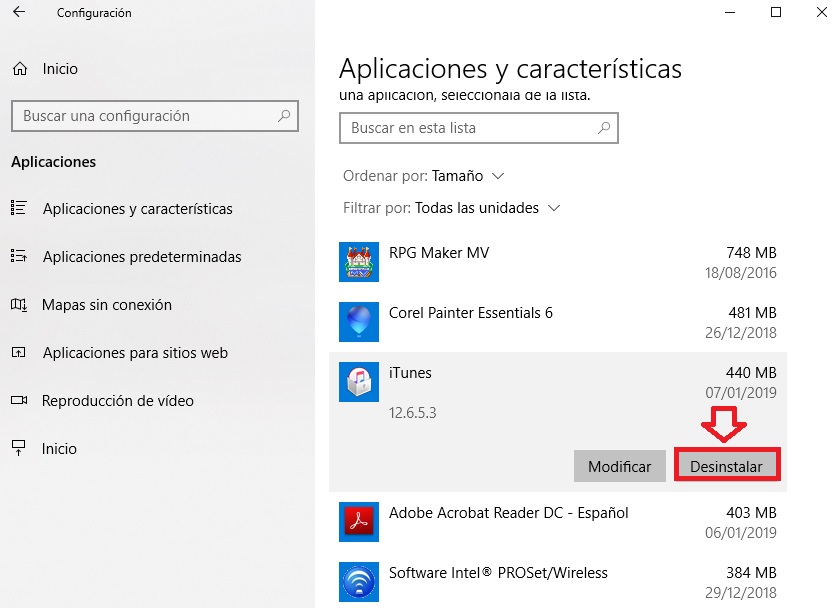Click the Aplicaciones predeterminadas icon
This screenshot has width=839, height=608.
coord(19,256)
